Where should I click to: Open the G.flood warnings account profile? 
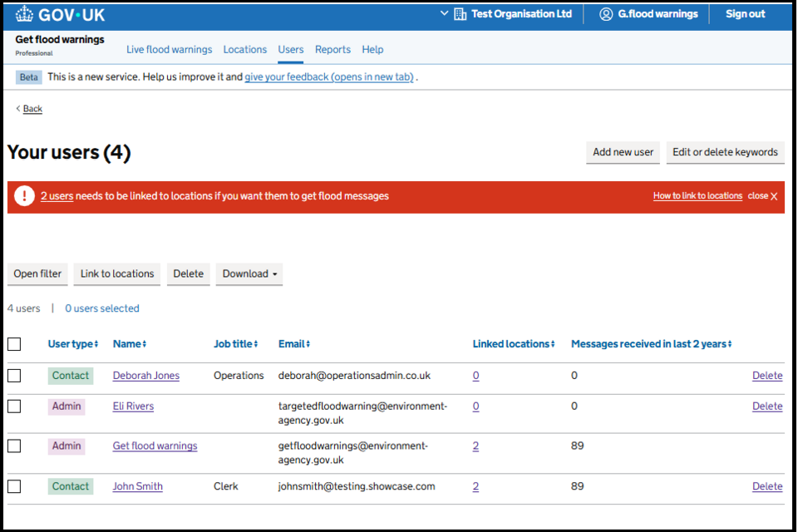[650, 14]
